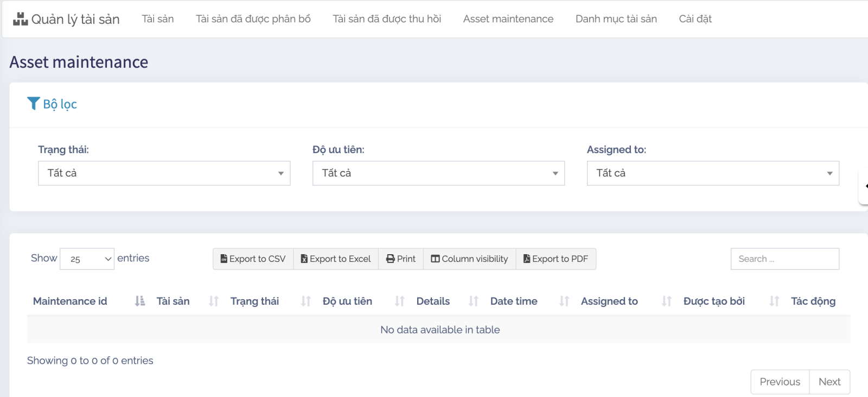Sort using icon next to Assigned to column

(x=667, y=301)
